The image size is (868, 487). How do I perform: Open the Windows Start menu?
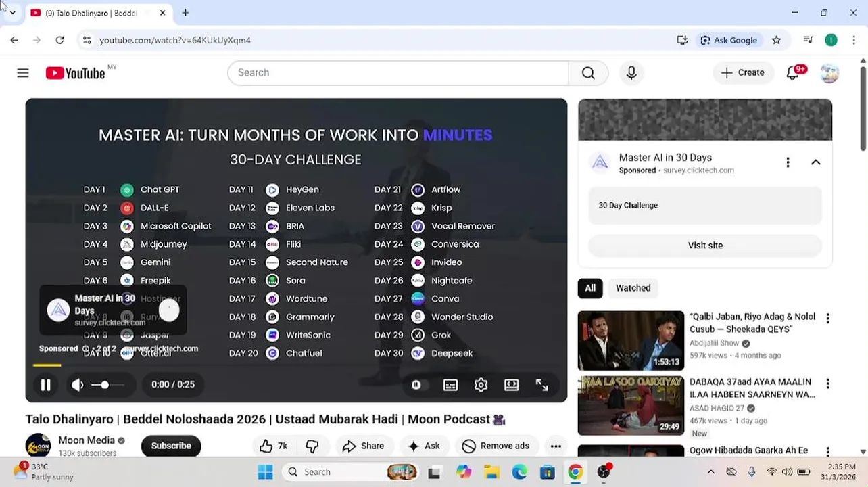click(x=265, y=472)
